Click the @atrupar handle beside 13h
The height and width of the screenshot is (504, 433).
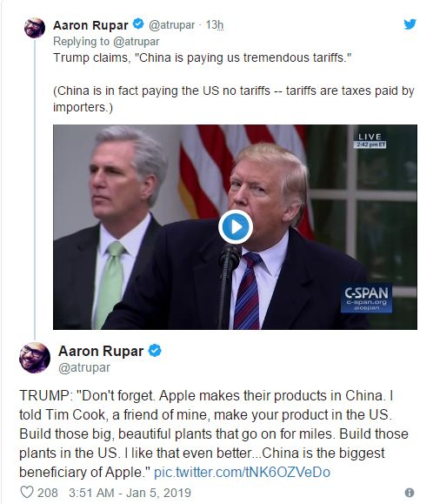[172, 24]
